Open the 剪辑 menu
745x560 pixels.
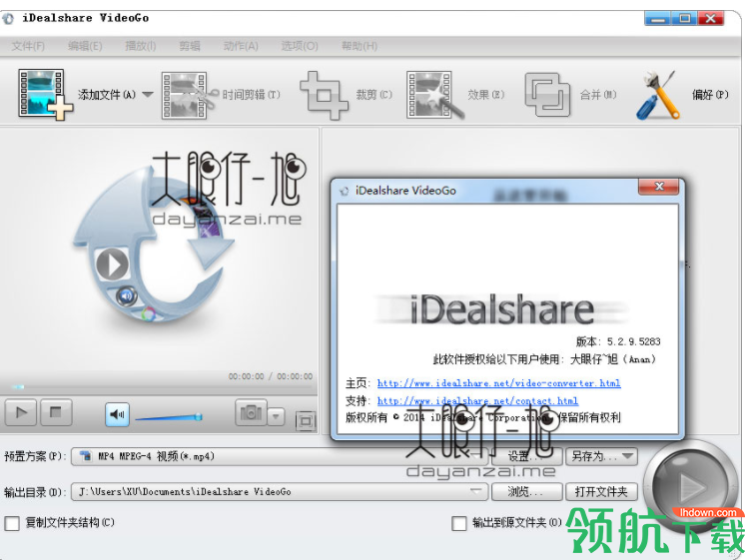[x=190, y=46]
